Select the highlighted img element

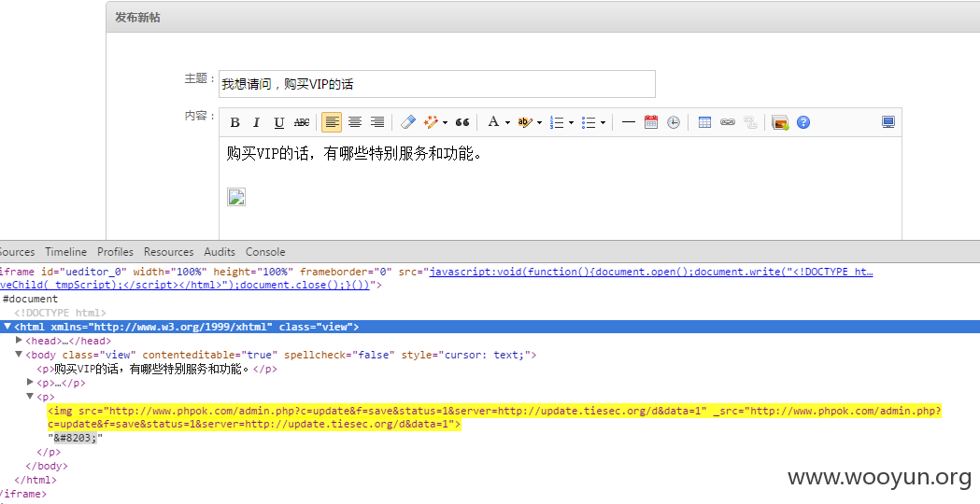494,417
